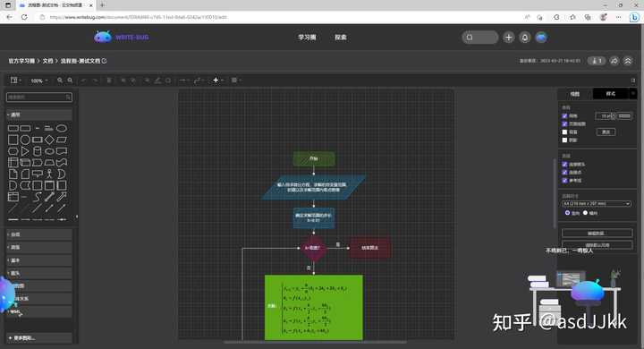Select the hexagon shape in the General palette

[x=13, y=151]
